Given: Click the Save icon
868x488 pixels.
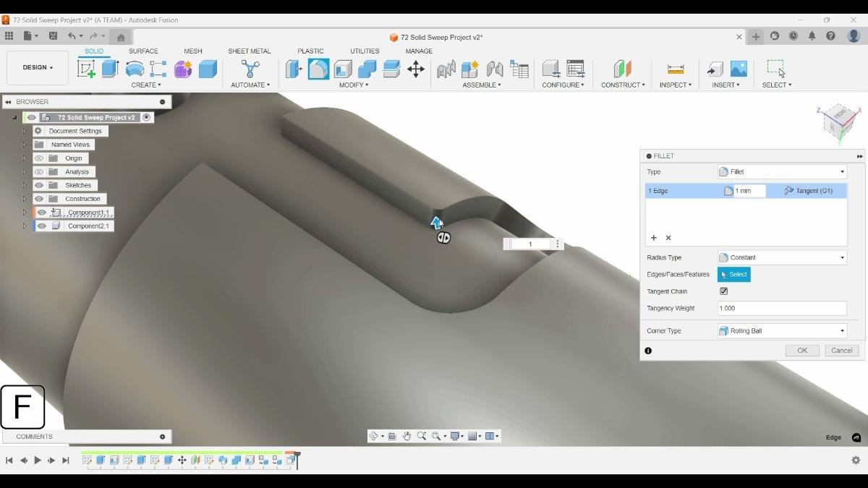Looking at the screenshot, I should coord(53,36).
